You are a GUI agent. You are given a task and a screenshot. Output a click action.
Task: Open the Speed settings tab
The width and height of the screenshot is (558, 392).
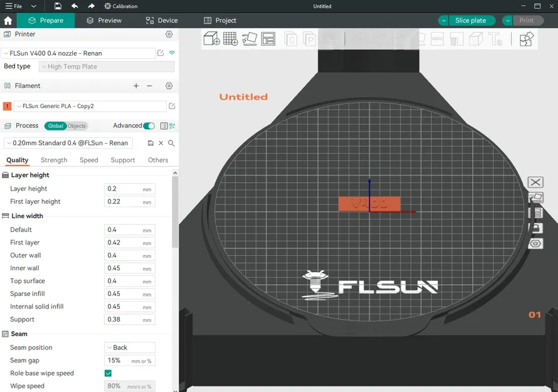pyautogui.click(x=88, y=160)
